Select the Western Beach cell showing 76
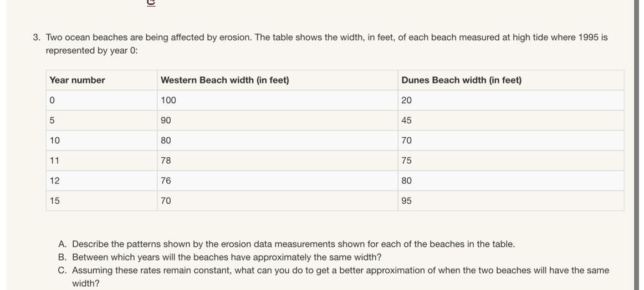This screenshot has height=290, width=644. (166, 181)
